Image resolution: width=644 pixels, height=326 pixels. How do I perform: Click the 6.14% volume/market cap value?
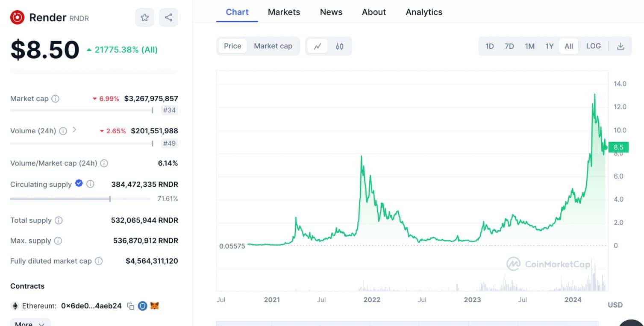tap(168, 163)
